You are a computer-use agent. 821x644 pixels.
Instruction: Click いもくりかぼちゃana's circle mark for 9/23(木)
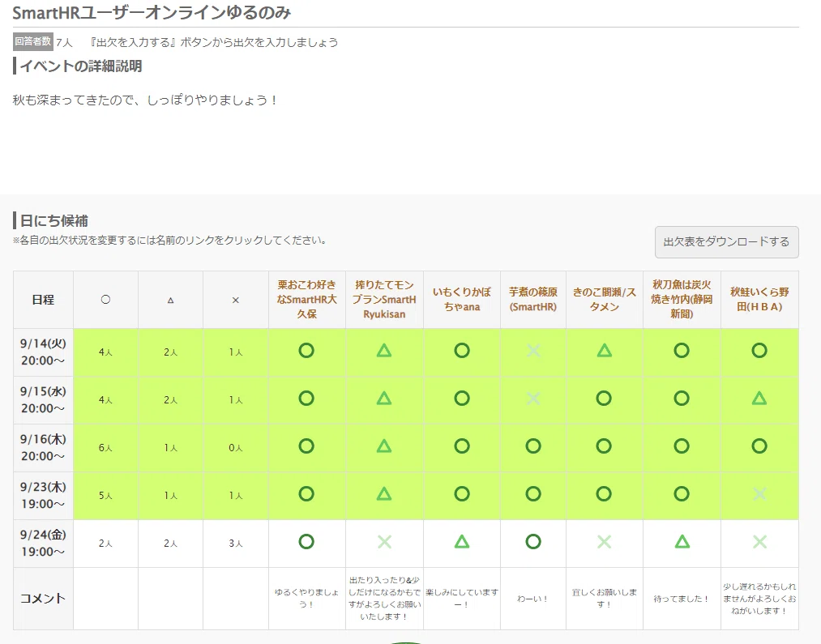tap(462, 494)
